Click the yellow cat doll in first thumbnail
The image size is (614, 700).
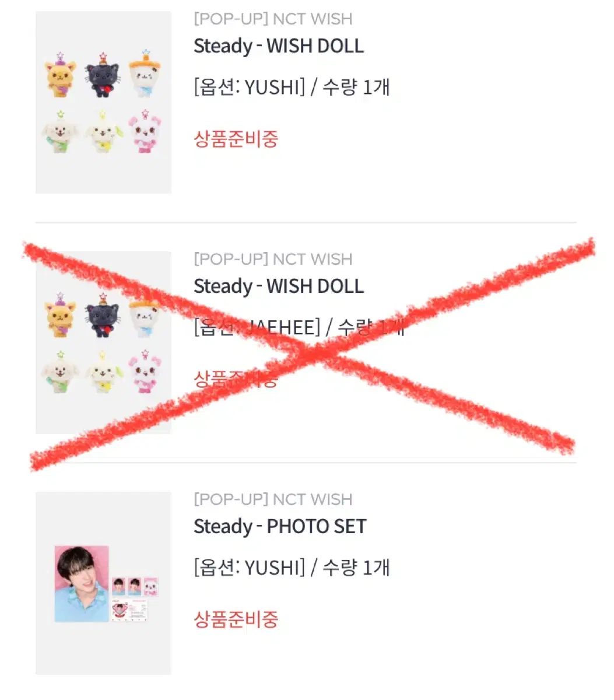pos(61,77)
